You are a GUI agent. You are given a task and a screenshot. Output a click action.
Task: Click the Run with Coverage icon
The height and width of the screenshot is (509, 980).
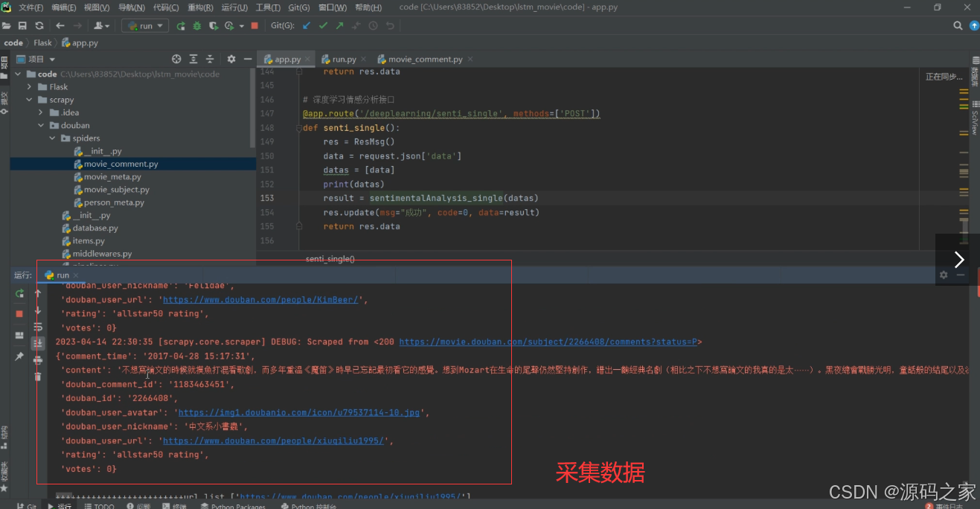214,25
